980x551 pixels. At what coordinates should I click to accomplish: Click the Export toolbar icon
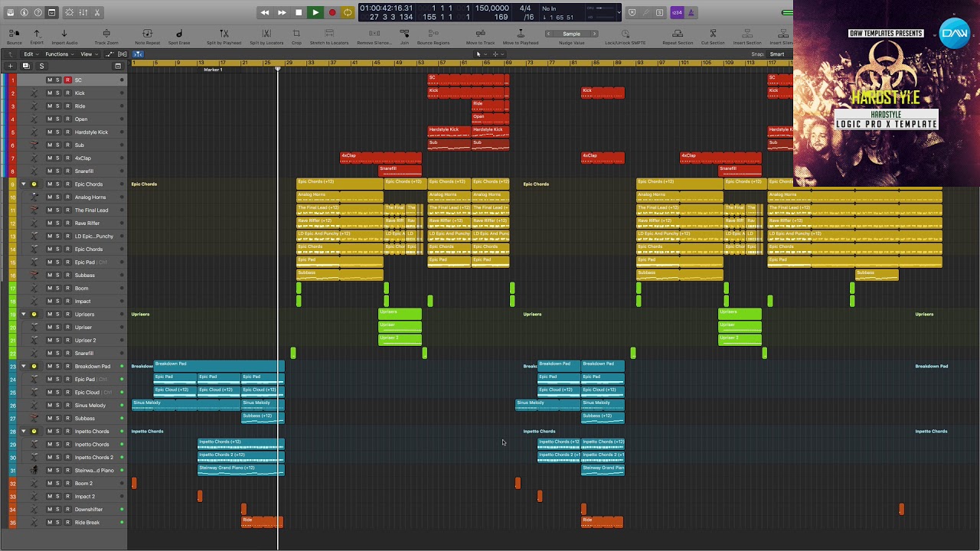37,34
